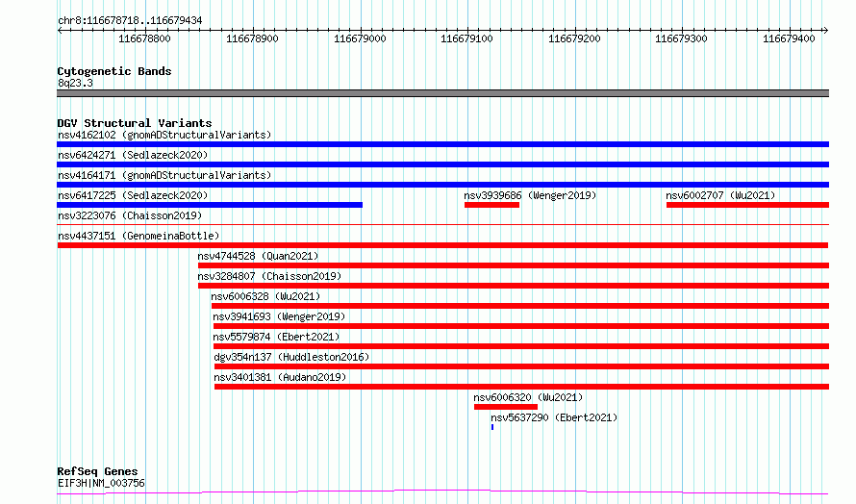Click the RefSeq Genes track title
This screenshot has height=504, width=856.
click(97, 471)
